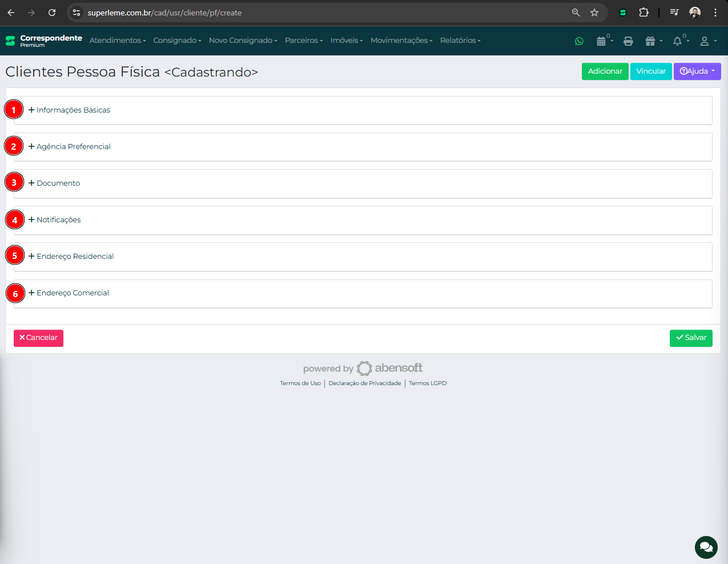The image size is (728, 564).
Task: Click the Termos de Uso link
Action: pyautogui.click(x=300, y=383)
